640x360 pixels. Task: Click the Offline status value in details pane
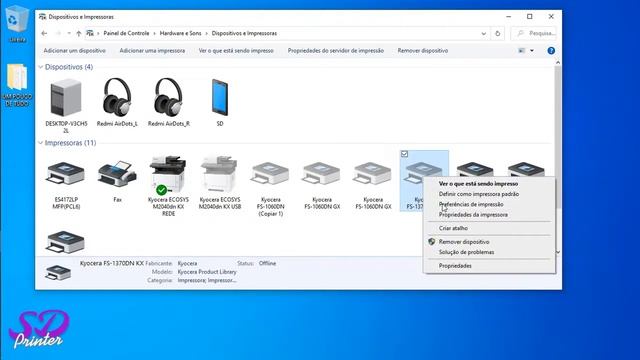[267, 263]
